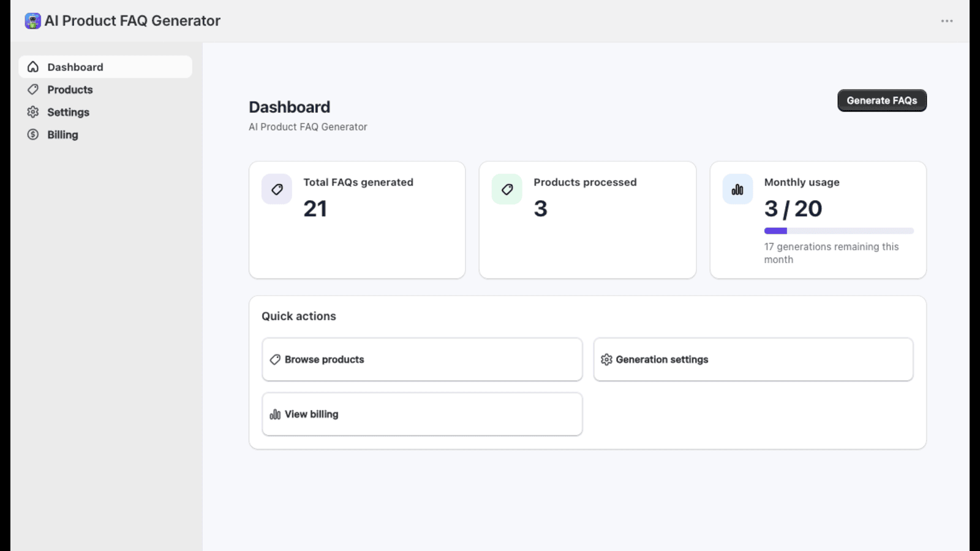Click the Dashboard home icon in sidebar
This screenshot has width=980, height=551.
[33, 67]
